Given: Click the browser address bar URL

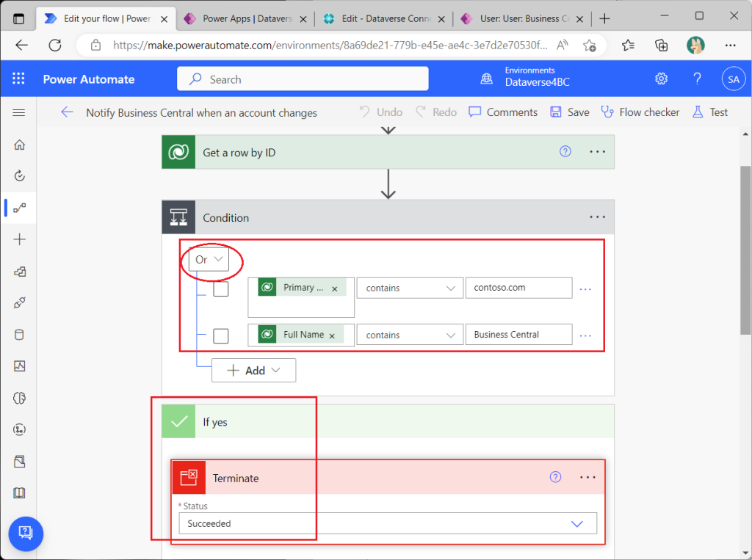Looking at the screenshot, I should point(330,46).
